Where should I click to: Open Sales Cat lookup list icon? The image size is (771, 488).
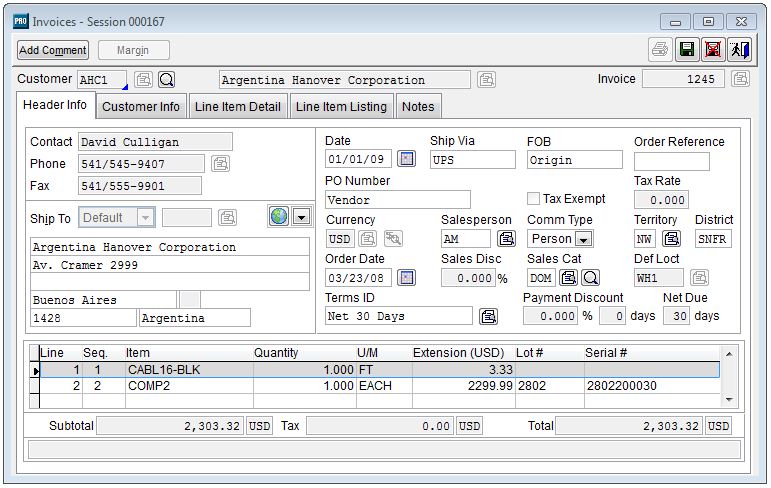pyautogui.click(x=568, y=278)
